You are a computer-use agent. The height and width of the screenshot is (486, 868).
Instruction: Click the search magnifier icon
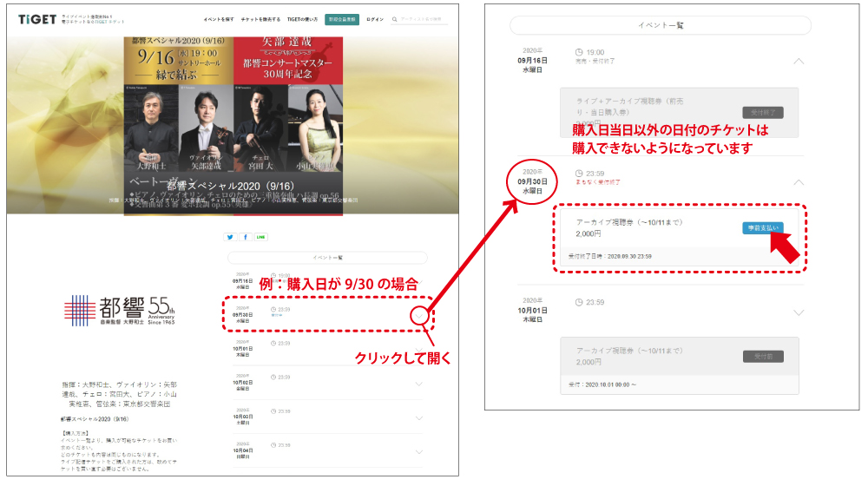pos(395,18)
